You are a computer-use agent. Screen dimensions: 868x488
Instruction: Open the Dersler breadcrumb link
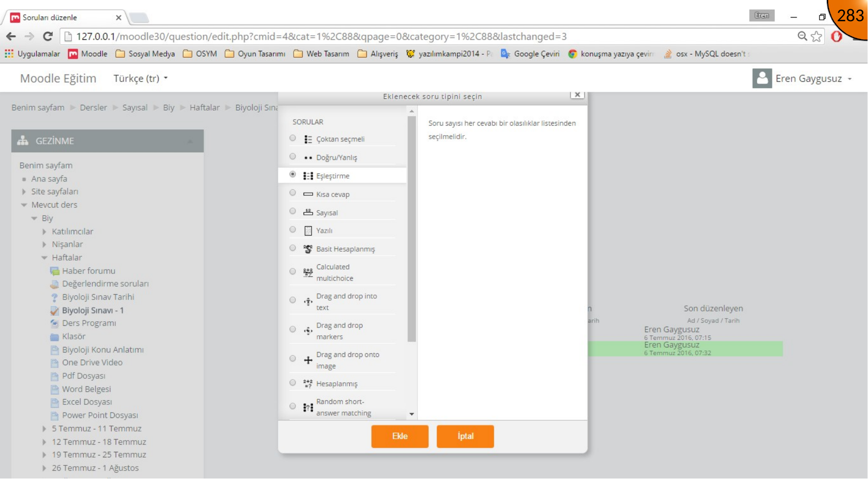(x=94, y=108)
